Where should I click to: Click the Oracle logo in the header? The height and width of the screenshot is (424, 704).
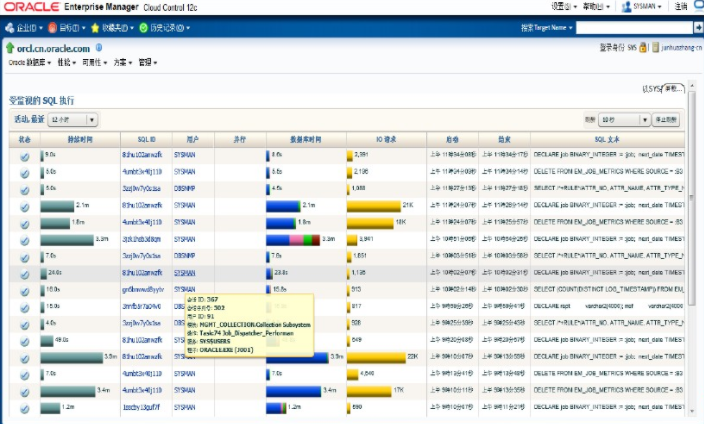pos(31,7)
